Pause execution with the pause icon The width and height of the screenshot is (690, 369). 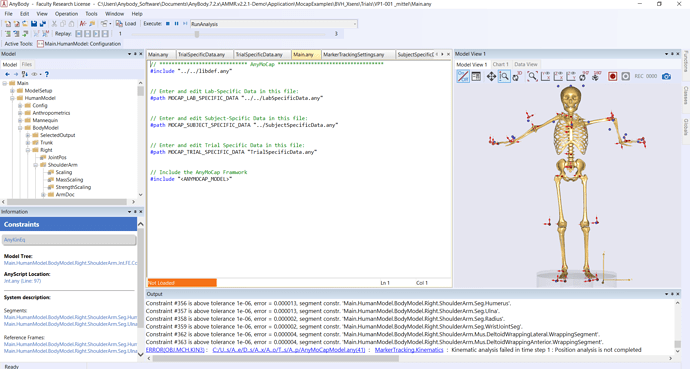176,24
